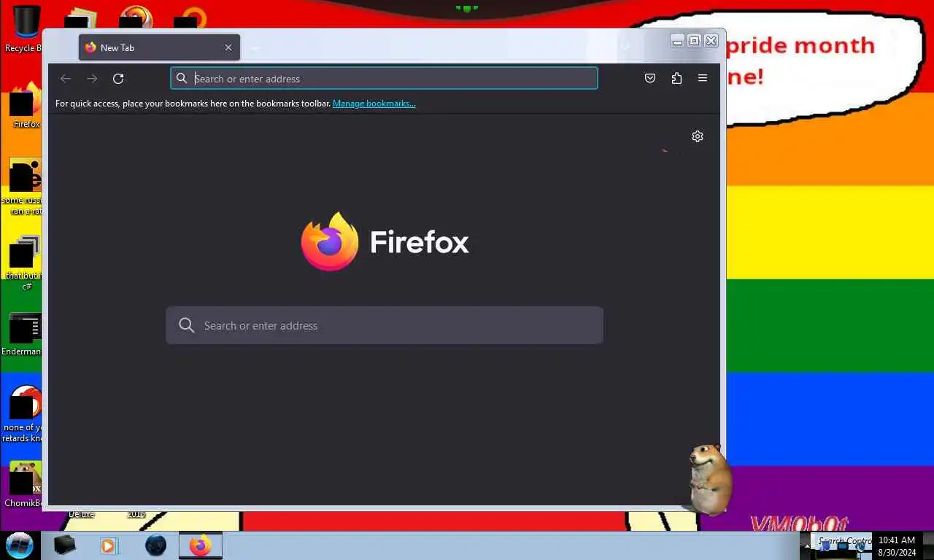This screenshot has width=934, height=560.
Task: Reload the page with the refresh icon
Action: 118,79
